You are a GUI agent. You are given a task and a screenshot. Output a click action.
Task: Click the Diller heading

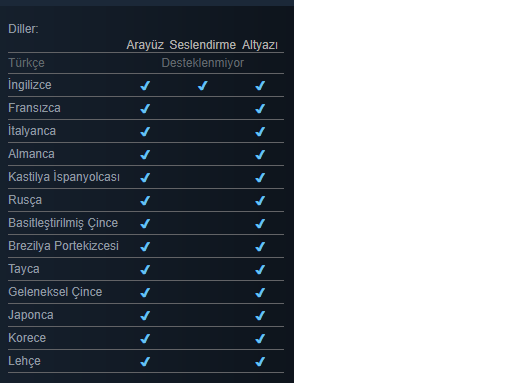(x=23, y=29)
